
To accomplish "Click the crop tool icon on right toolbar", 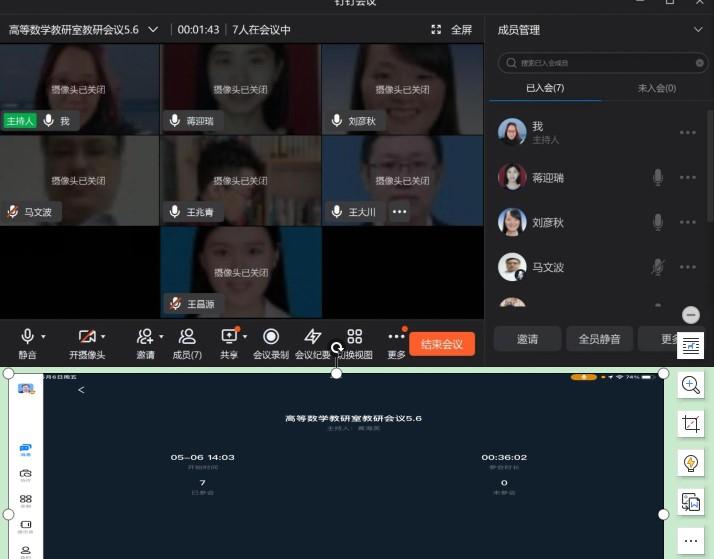I will pos(690,424).
